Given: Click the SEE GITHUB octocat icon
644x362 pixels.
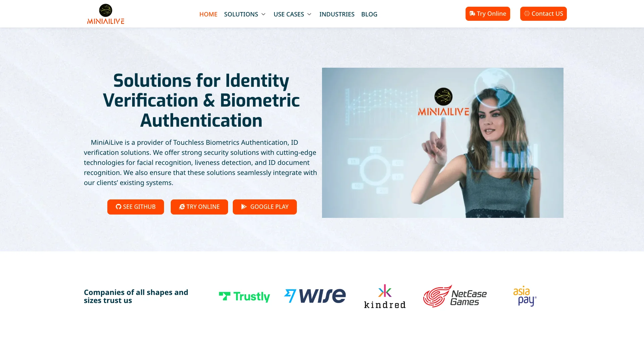Looking at the screenshot, I should tap(118, 206).
